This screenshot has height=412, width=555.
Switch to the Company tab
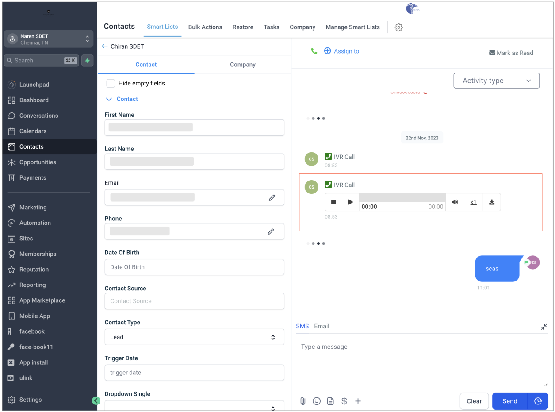click(x=242, y=64)
